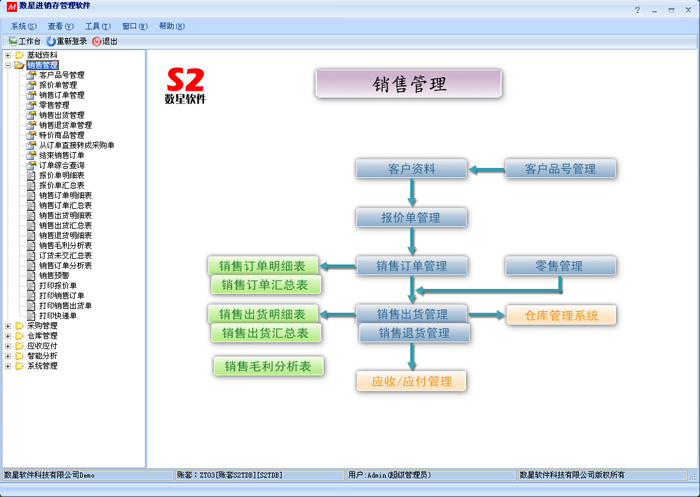This screenshot has width=700, height=497.
Task: Click the icon next to 销售退货单管理 in tree
Action: tap(31, 125)
